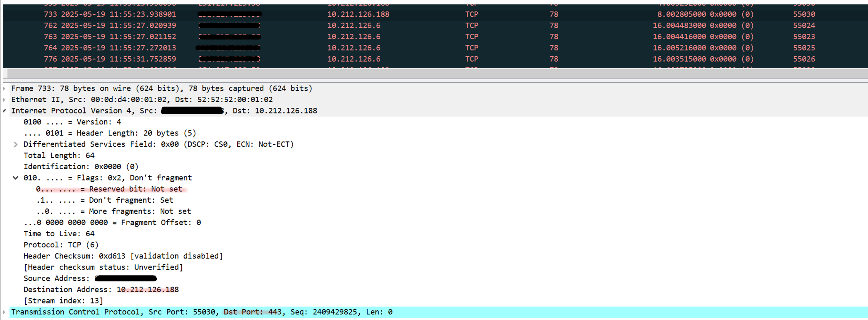Collapse the Flags 0x2 subtree
868x320 pixels.
(15, 178)
